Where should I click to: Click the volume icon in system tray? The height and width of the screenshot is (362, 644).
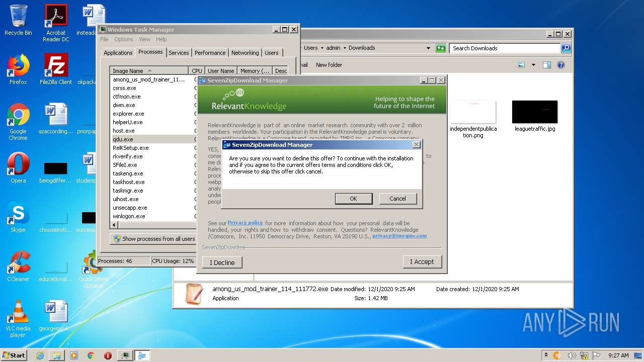pyautogui.click(x=572, y=355)
